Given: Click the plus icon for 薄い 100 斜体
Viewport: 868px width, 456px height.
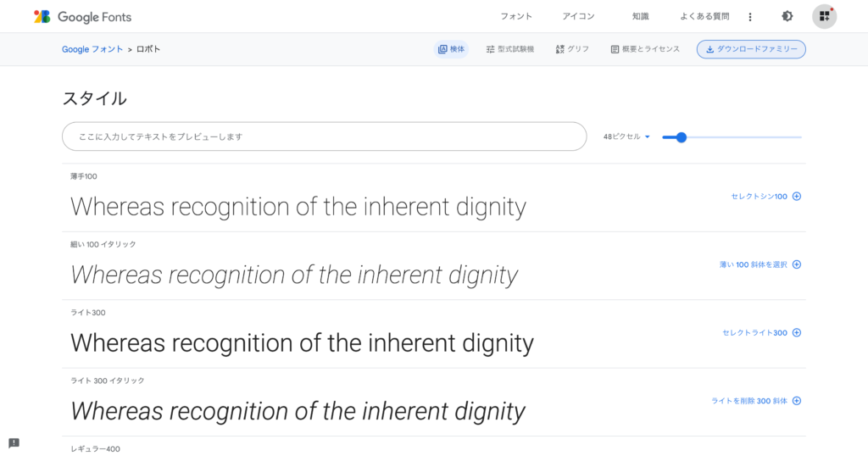Looking at the screenshot, I should point(797,264).
